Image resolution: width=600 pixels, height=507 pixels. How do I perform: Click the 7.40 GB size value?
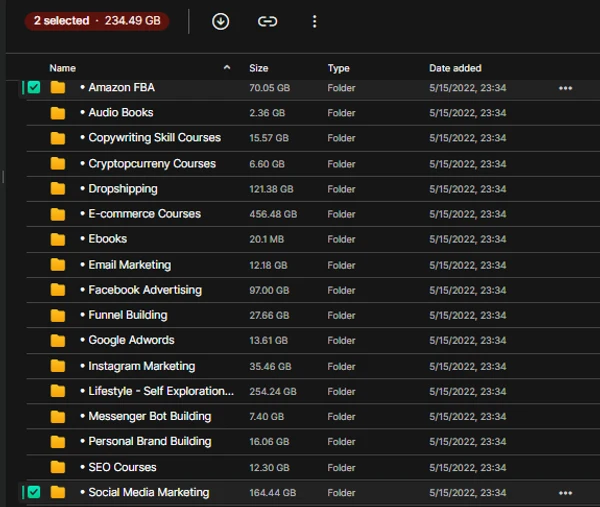point(267,417)
